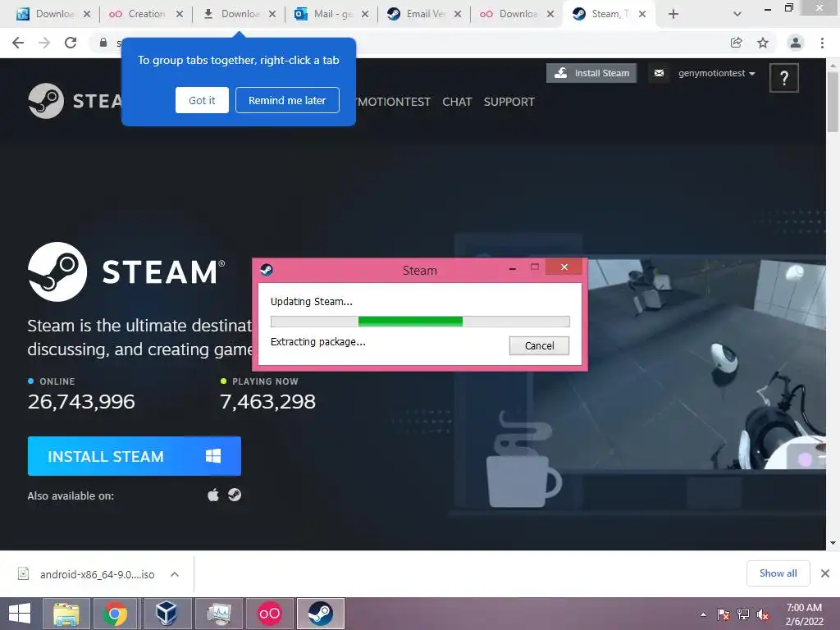Click the Extracting package status text
840x630 pixels.
(317, 342)
